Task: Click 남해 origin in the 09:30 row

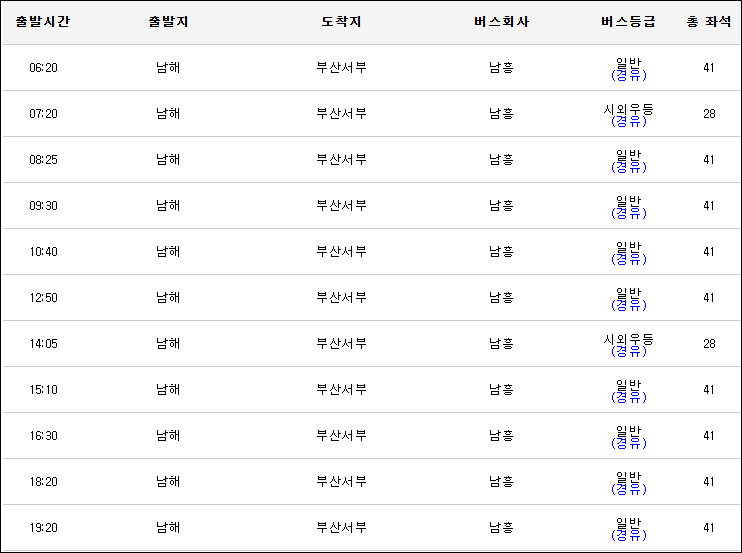Action: pos(168,205)
